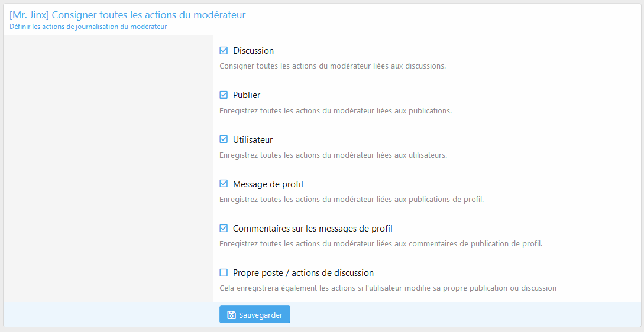This screenshot has width=644, height=332.
Task: Click the description under the Discussion option
Action: click(332, 66)
